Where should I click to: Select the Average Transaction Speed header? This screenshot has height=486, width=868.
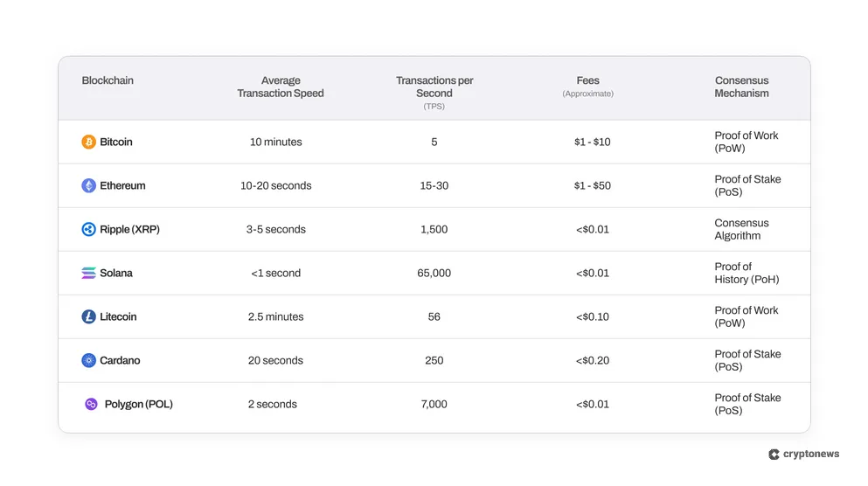pyautogui.click(x=281, y=87)
